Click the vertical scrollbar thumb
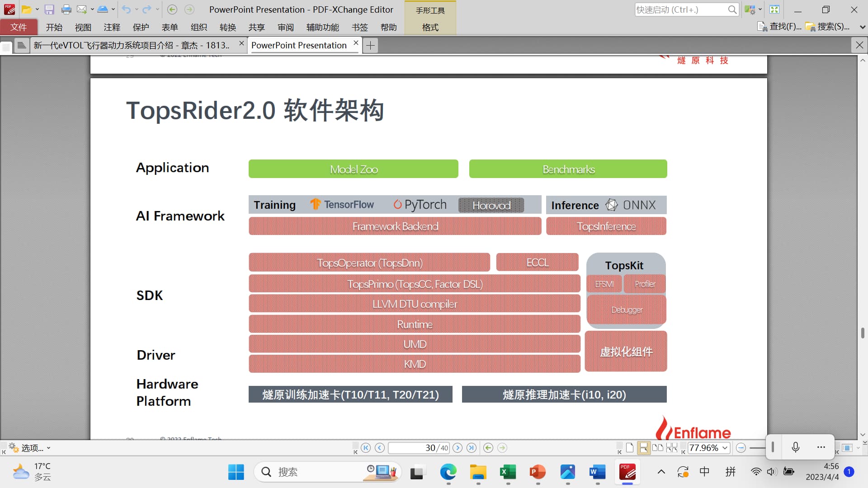This screenshot has height=488, width=868. pyautogui.click(x=863, y=333)
